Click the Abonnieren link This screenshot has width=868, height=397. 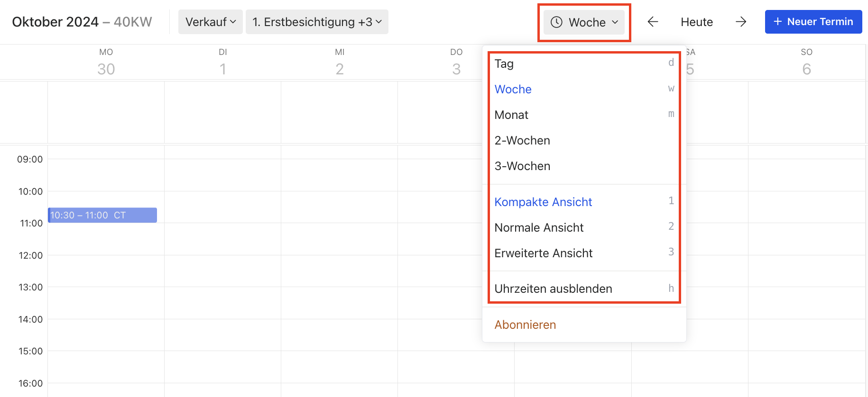[x=525, y=325]
